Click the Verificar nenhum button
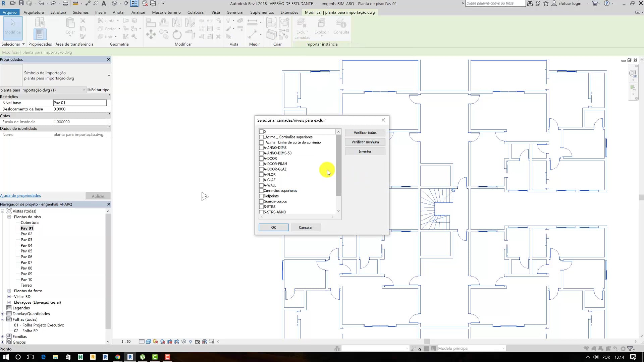The width and height of the screenshot is (644, 362). pyautogui.click(x=365, y=142)
